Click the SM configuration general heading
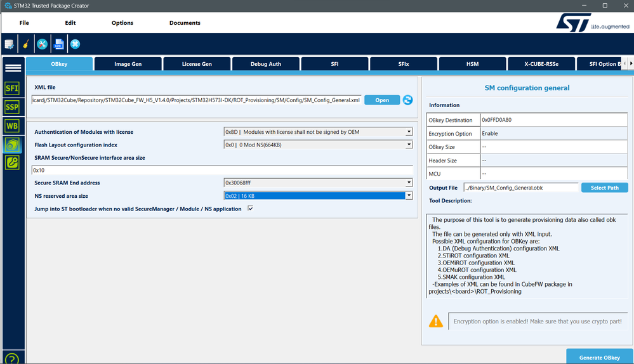The width and height of the screenshot is (634, 364). (527, 88)
